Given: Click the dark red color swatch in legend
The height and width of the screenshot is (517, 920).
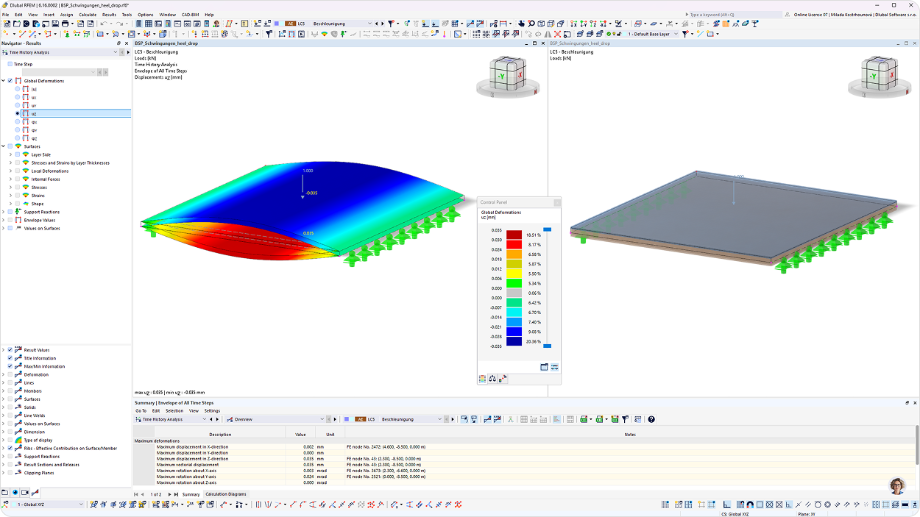Looking at the screenshot, I should [514, 235].
